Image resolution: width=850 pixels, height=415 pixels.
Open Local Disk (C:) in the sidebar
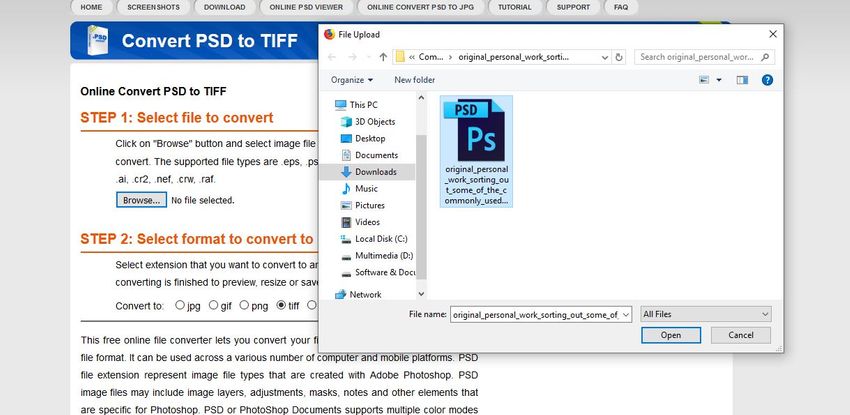[381, 238]
